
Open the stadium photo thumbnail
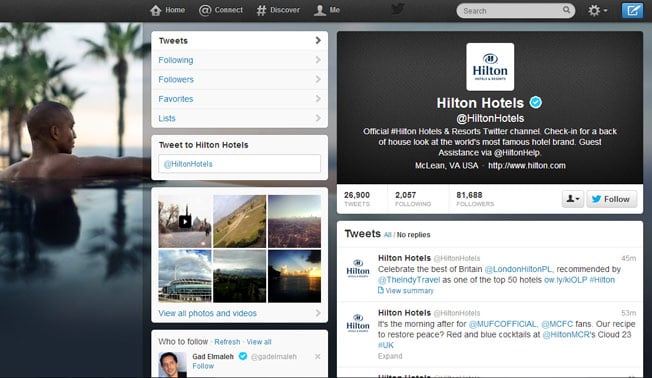185,276
